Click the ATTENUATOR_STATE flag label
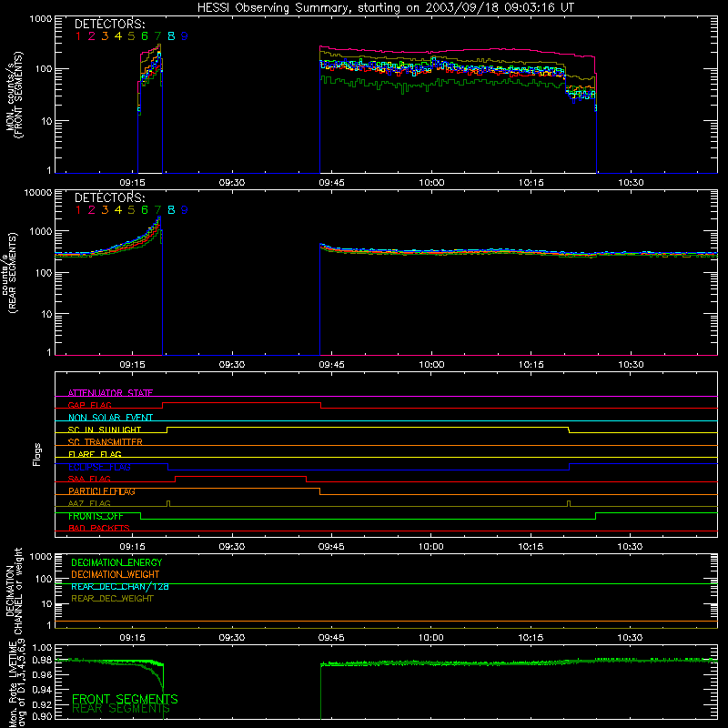 pyautogui.click(x=110, y=393)
